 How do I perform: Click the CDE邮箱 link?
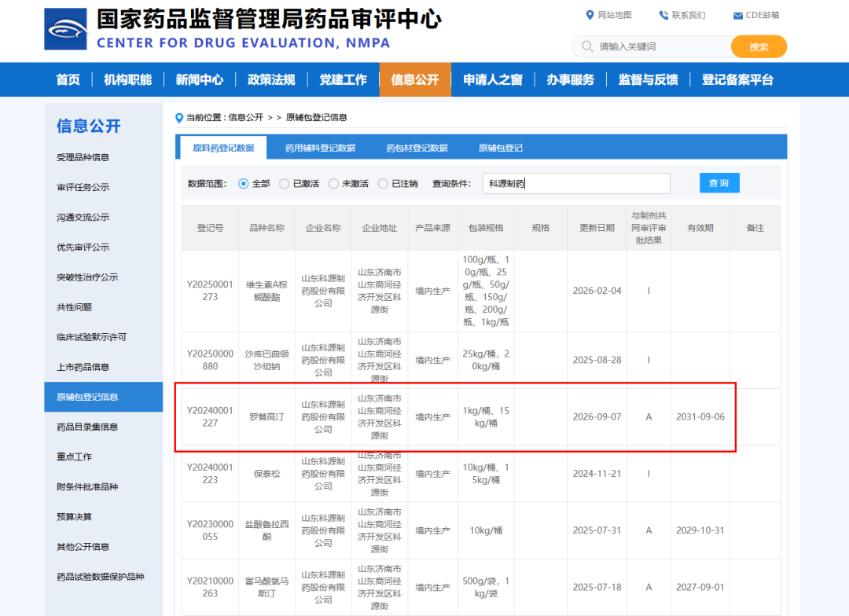(763, 15)
